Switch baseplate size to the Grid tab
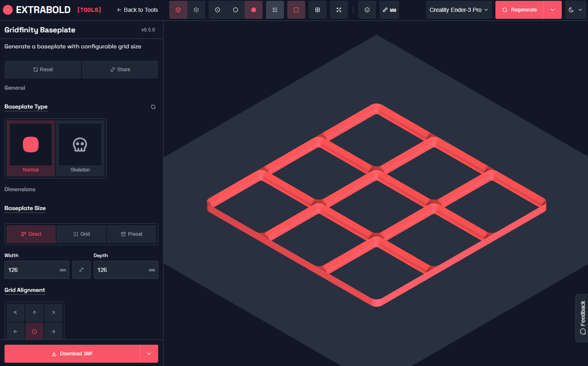This screenshot has width=588, height=366. pos(81,234)
